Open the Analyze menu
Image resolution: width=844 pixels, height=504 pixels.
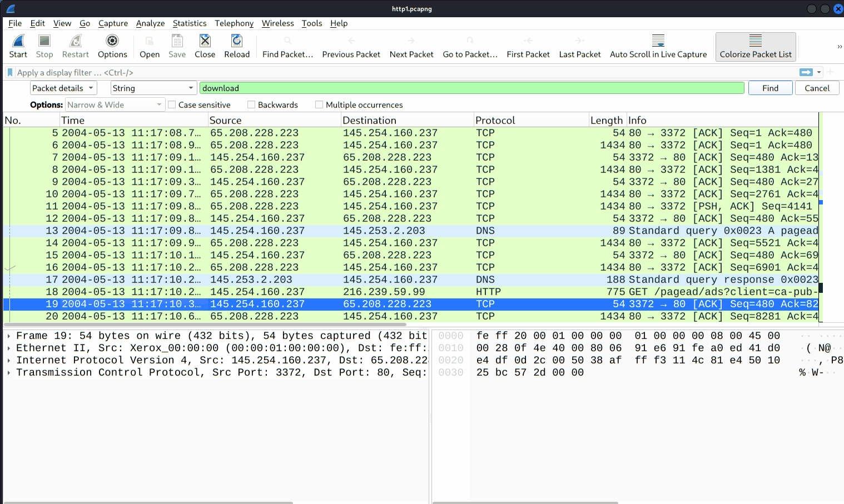[150, 23]
